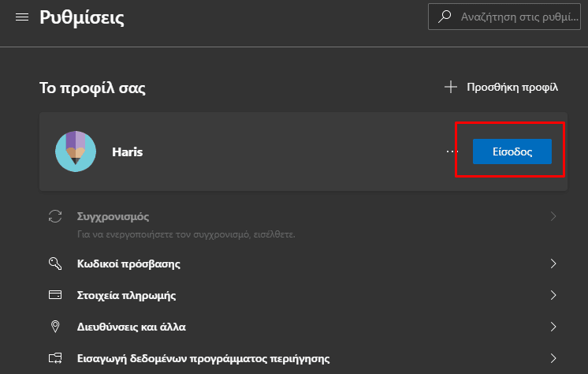The width and height of the screenshot is (588, 374).
Task: Expand Κωδικοί πρόσβασης using its chevron
Action: (553, 264)
